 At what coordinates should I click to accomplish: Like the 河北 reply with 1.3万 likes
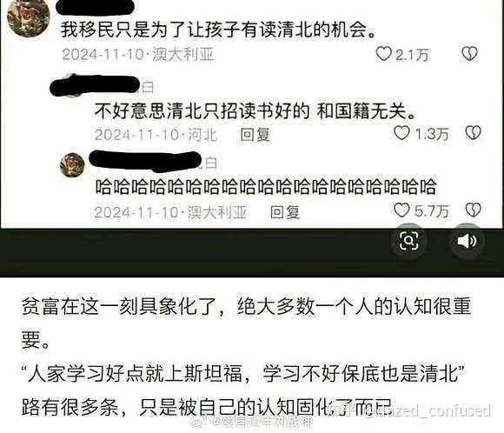[x=401, y=133]
